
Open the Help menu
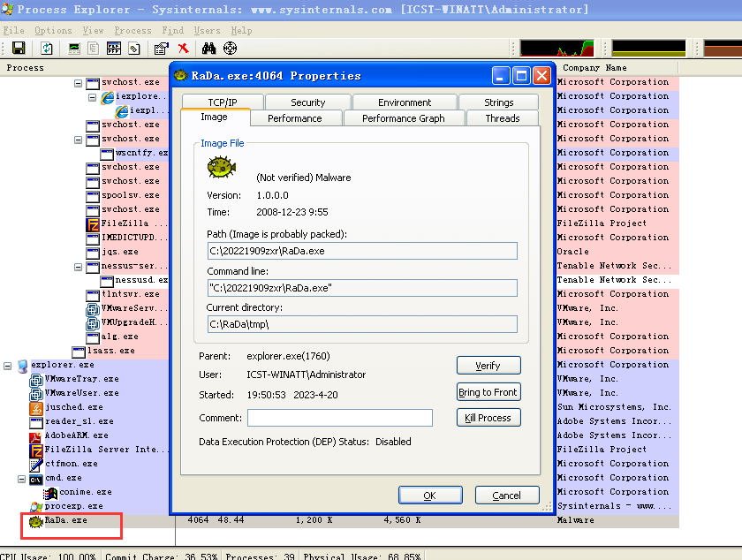[241, 30]
